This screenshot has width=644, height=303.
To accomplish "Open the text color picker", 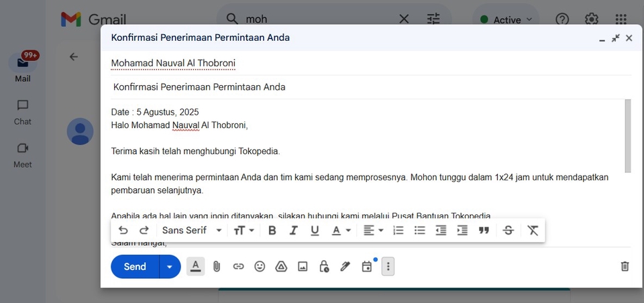I will 341,231.
